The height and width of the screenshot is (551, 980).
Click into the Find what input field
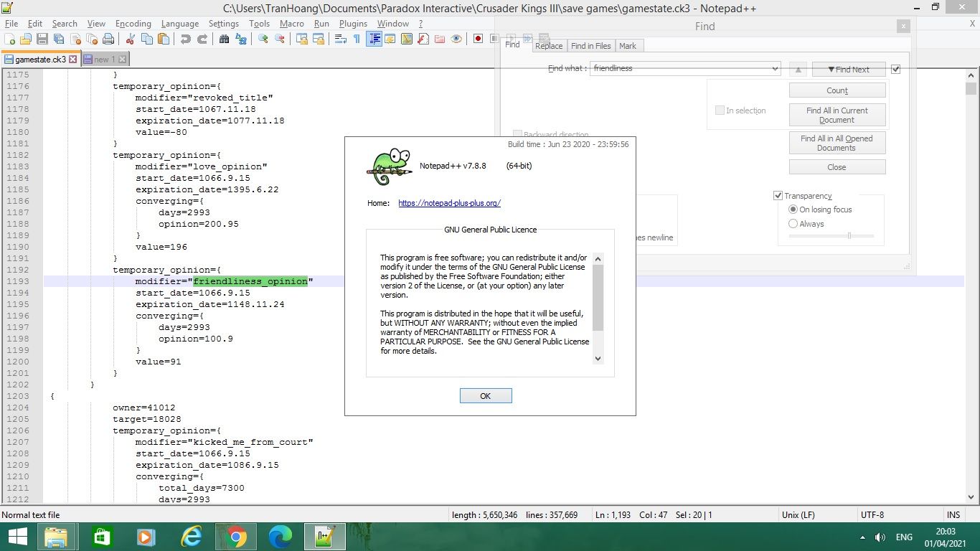[x=680, y=69]
